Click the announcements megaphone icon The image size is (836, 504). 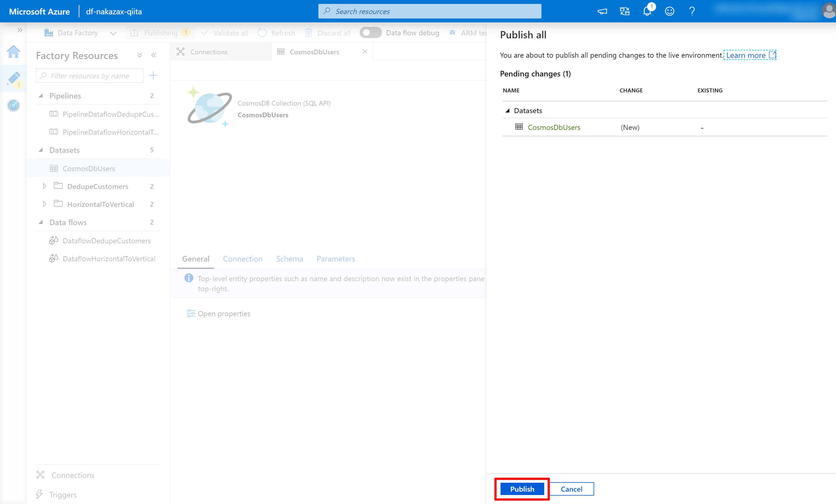pyautogui.click(x=602, y=11)
